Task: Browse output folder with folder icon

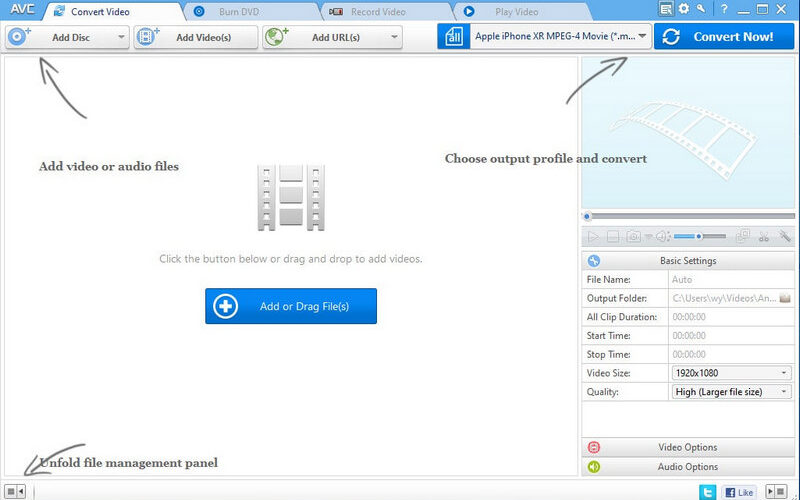Action: [x=785, y=298]
